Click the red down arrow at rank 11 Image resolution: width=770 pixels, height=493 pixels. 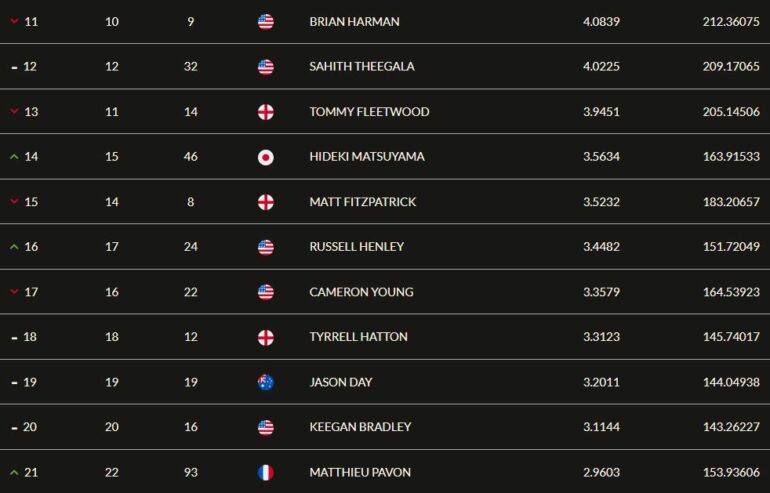coord(14,21)
